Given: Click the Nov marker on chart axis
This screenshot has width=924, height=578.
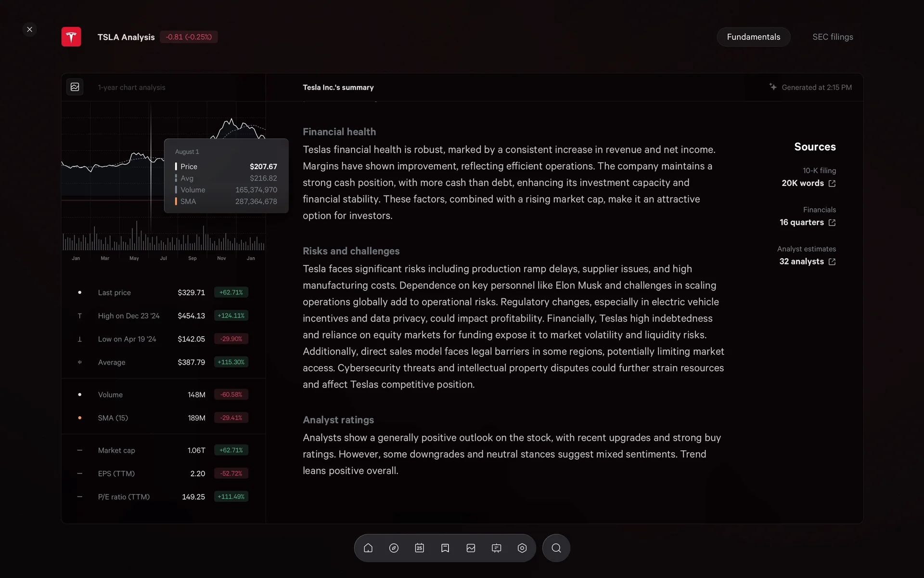Looking at the screenshot, I should 221,258.
